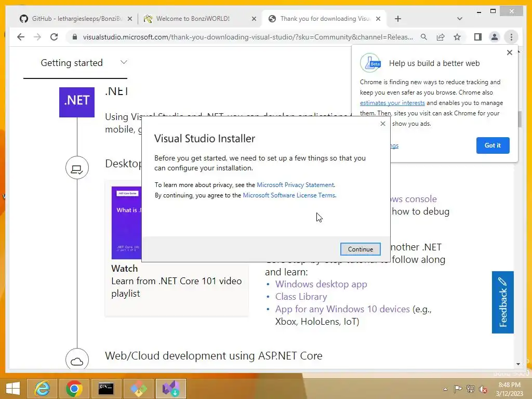Click the Web/Cloud development using ASP.NET Core heading
532x399 pixels.
point(214,355)
